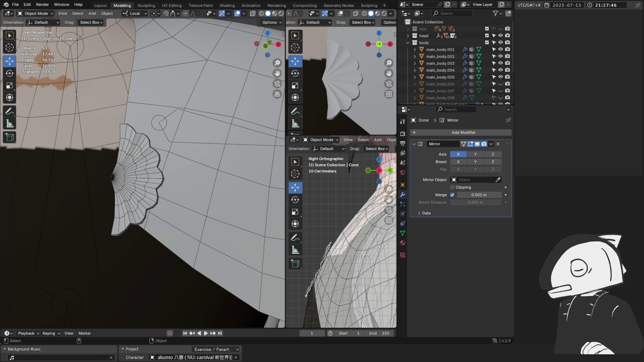The height and width of the screenshot is (362, 644).
Task: Open the Output properties tab
Action: (402, 143)
